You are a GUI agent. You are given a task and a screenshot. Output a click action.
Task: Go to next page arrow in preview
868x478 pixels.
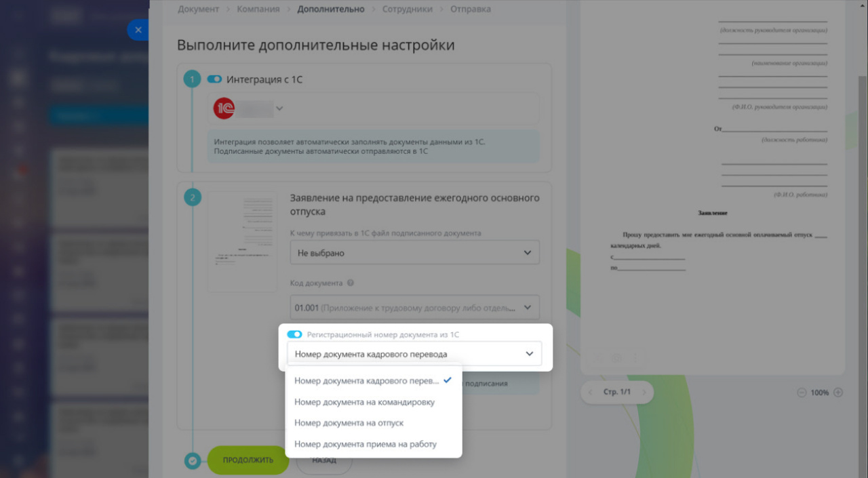coord(644,393)
